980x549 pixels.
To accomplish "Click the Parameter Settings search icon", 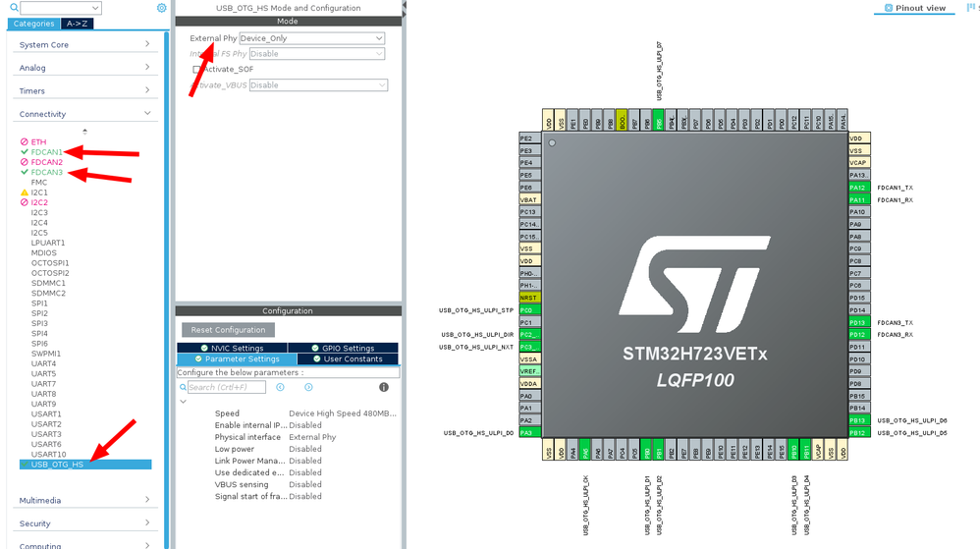I will 183,388.
